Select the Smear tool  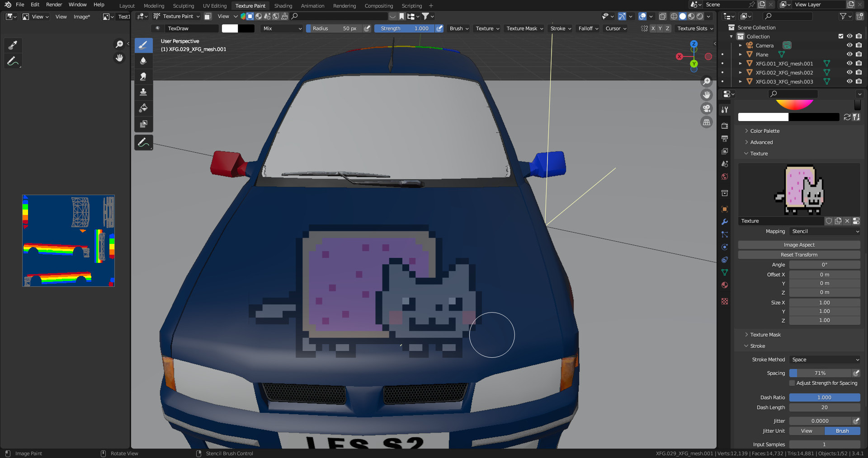point(143,77)
